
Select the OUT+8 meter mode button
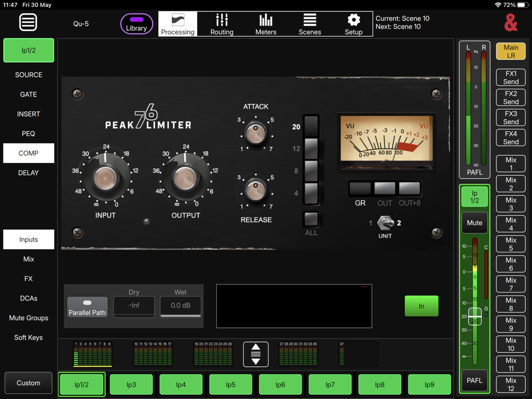[x=409, y=188]
